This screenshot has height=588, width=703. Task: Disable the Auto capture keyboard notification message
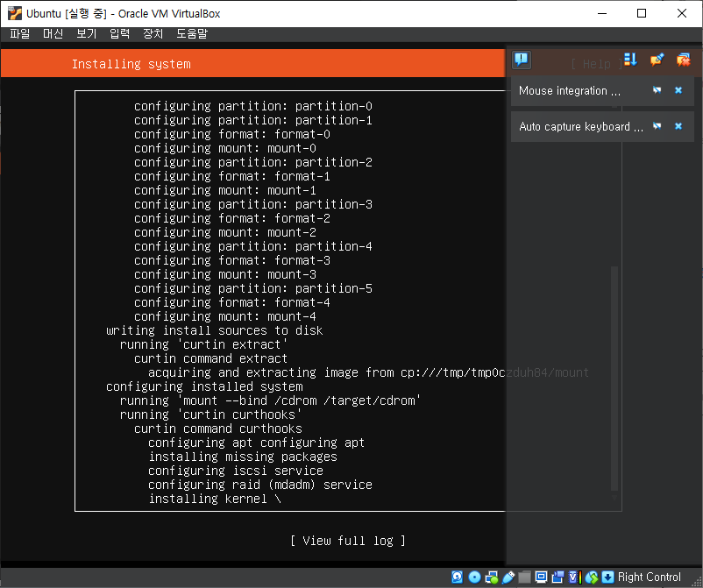tap(657, 126)
